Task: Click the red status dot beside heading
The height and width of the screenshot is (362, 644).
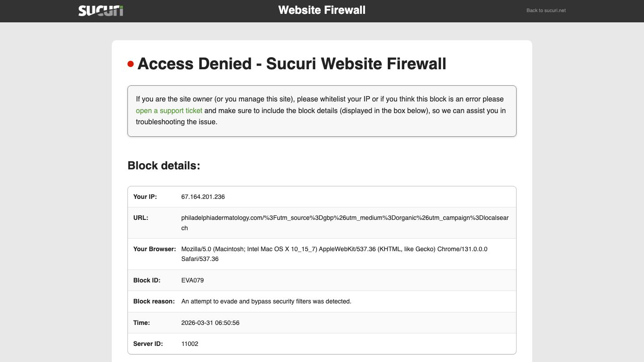Action: tap(131, 64)
